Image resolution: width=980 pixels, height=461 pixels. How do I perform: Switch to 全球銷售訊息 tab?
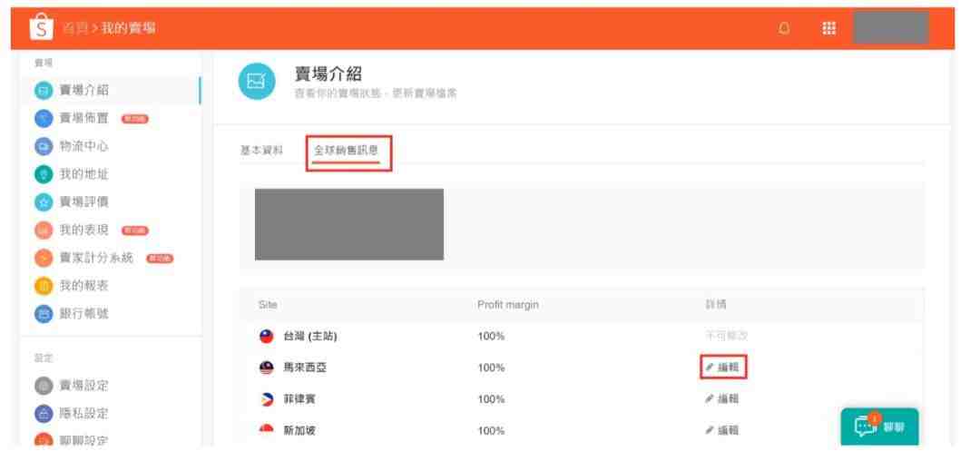[x=347, y=151]
